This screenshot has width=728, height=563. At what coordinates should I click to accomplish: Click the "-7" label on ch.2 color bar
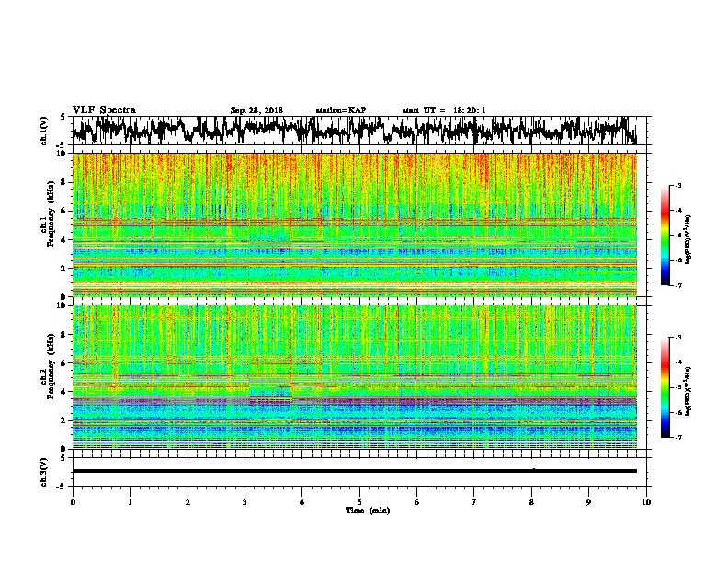click(677, 437)
